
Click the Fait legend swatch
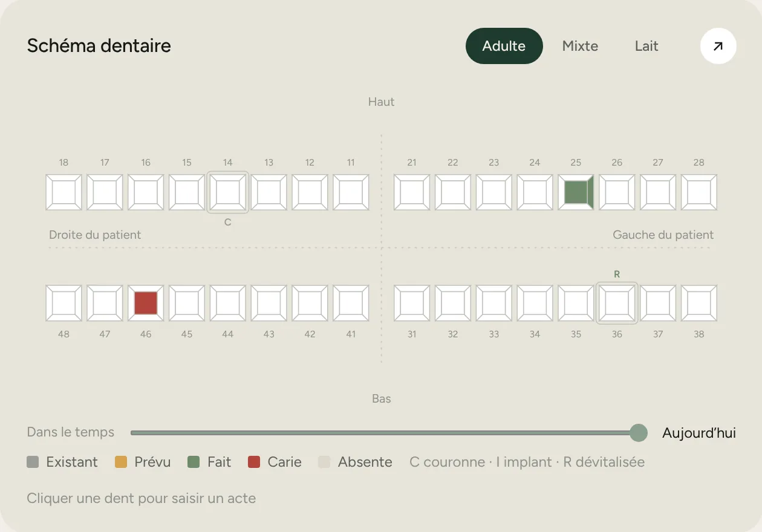(194, 462)
